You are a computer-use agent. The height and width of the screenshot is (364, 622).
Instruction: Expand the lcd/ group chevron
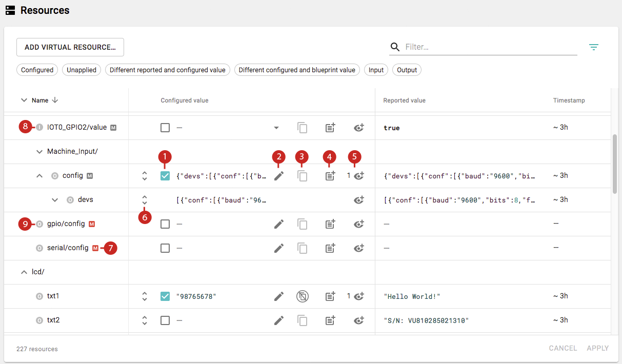point(24,272)
